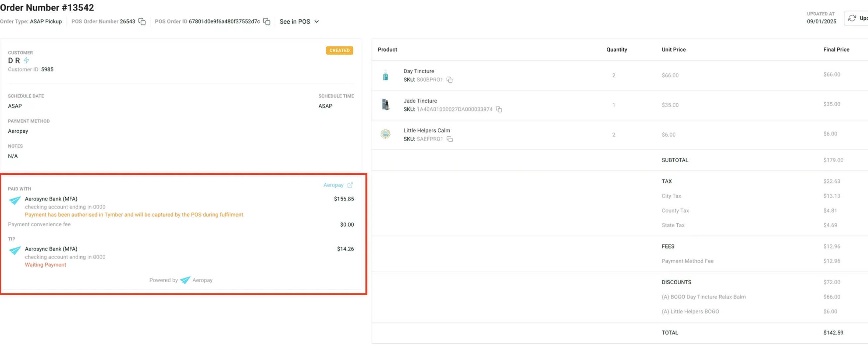Copy the Little Helpers Calm SKU
This screenshot has height=349, width=868.
(450, 139)
